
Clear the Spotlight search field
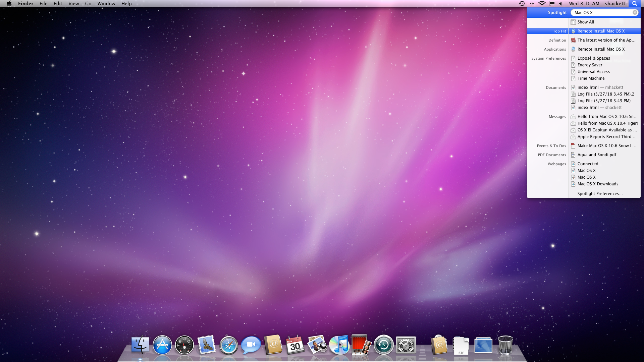(635, 12)
